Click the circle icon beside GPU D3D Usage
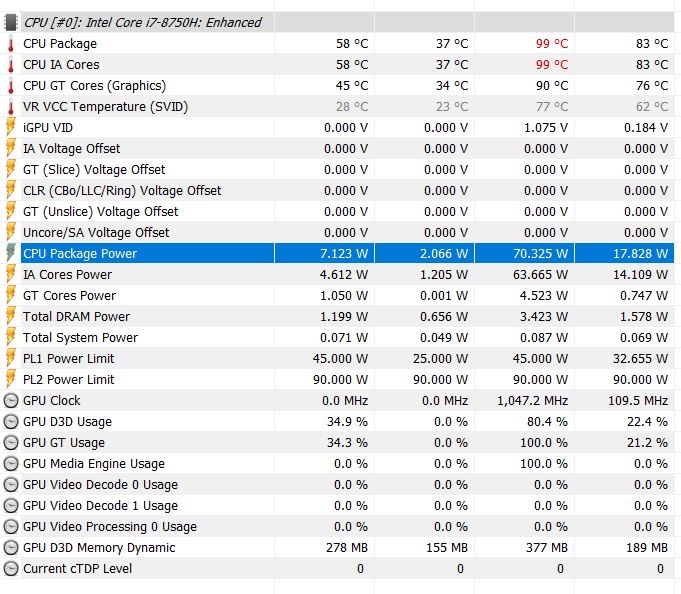Screen dimensions: 681x594 tap(11, 421)
